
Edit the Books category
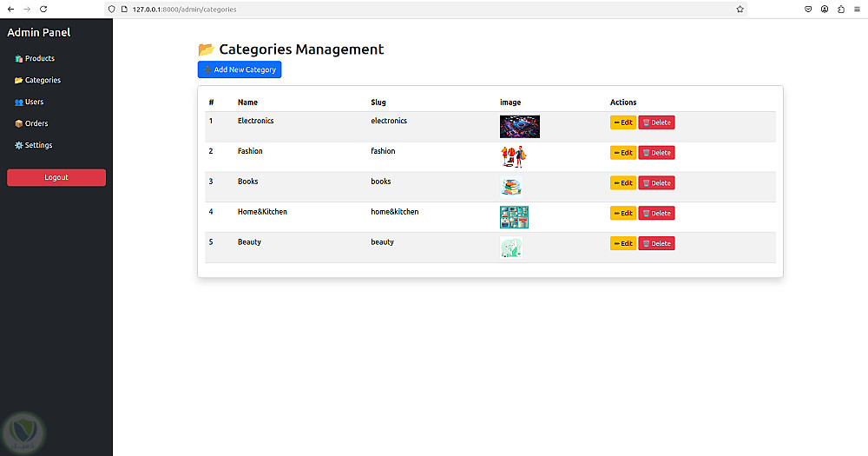click(x=623, y=183)
